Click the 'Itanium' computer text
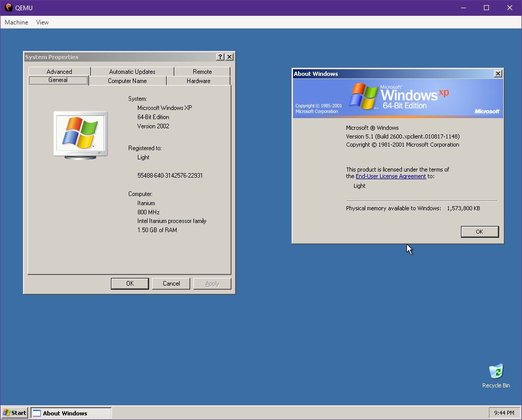The image size is (522, 420). point(146,203)
